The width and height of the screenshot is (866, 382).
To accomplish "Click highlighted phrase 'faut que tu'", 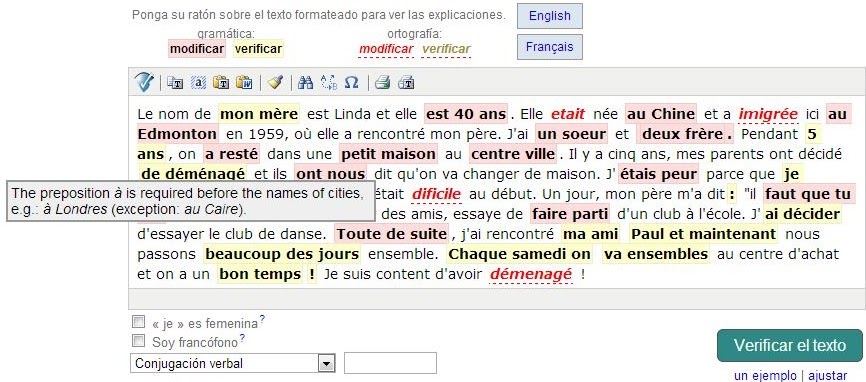I will point(809,194).
